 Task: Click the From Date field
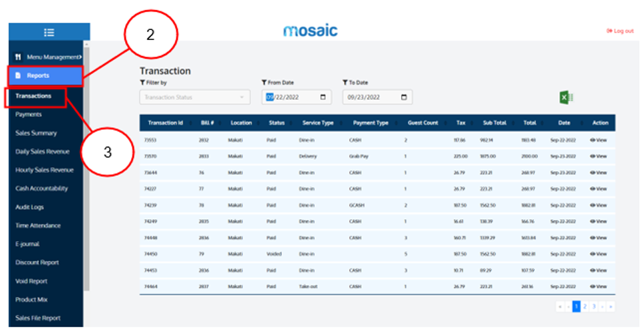(x=296, y=97)
